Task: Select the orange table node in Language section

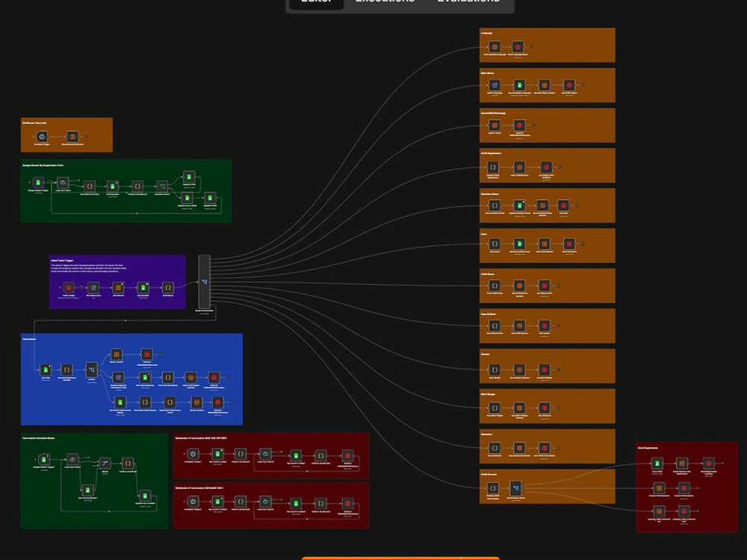Action: (x=495, y=46)
